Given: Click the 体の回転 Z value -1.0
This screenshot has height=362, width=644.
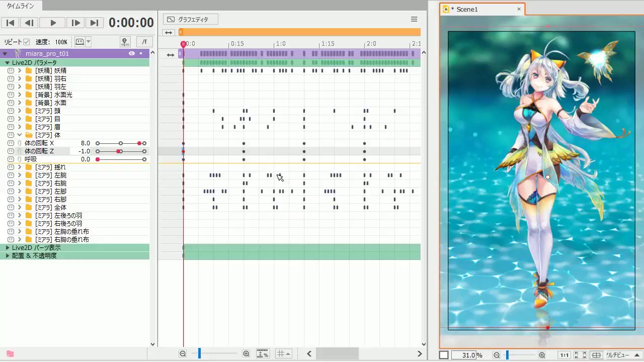Looking at the screenshot, I should tap(84, 151).
